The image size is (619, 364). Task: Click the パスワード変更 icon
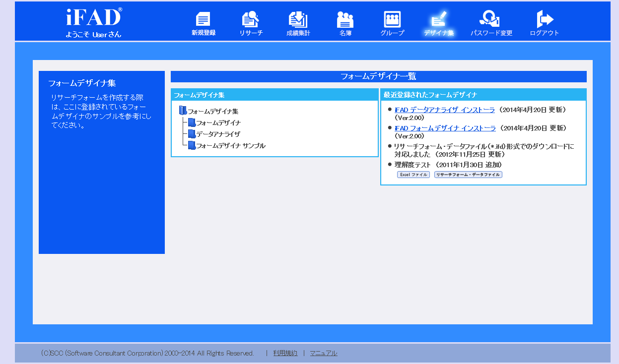(491, 19)
